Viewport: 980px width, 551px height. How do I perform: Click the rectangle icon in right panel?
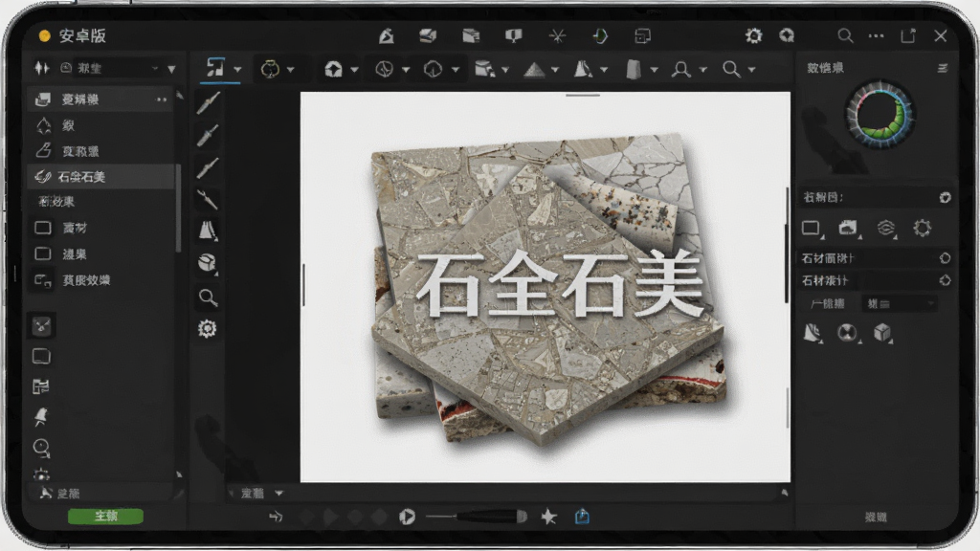(812, 229)
